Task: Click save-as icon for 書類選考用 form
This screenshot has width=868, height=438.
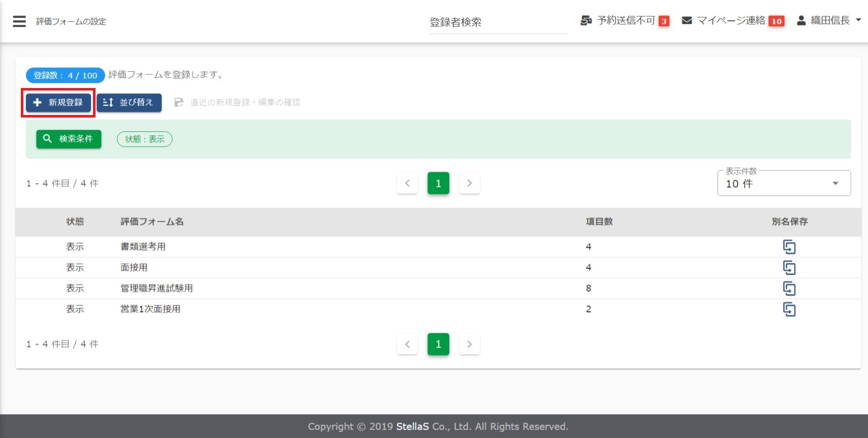Action: [x=789, y=247]
